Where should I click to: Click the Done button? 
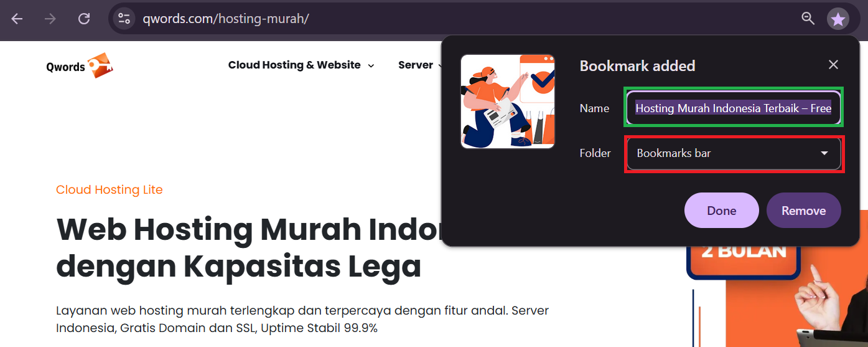click(x=721, y=211)
